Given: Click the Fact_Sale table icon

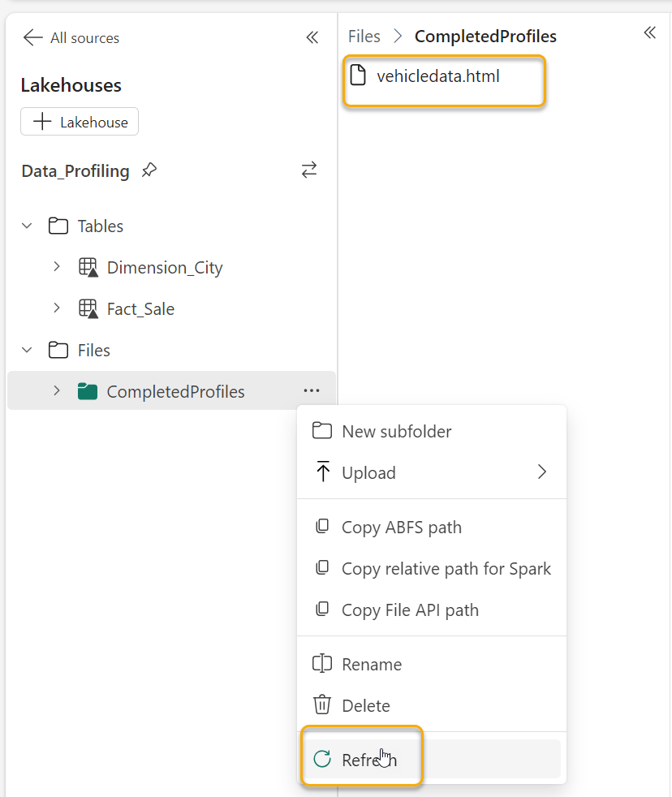Looking at the screenshot, I should click(88, 309).
